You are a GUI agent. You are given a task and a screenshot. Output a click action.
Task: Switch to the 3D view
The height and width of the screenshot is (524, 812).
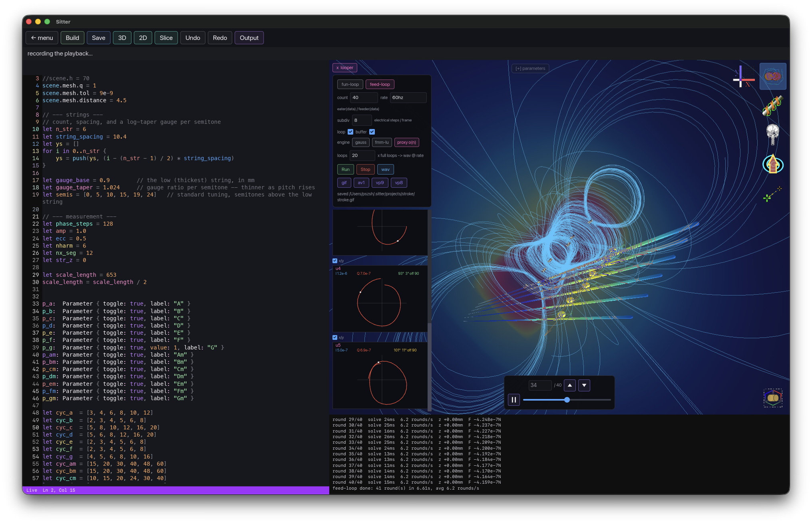click(122, 38)
